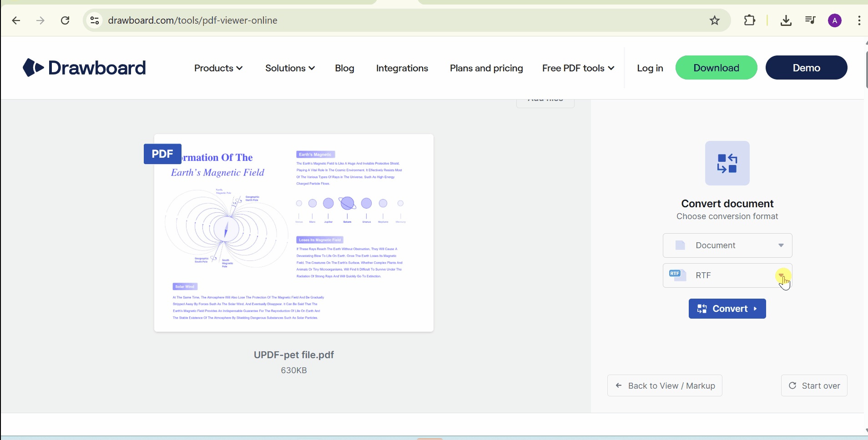This screenshot has height=440, width=868.
Task: Go Back to View / Markup
Action: coord(665,385)
